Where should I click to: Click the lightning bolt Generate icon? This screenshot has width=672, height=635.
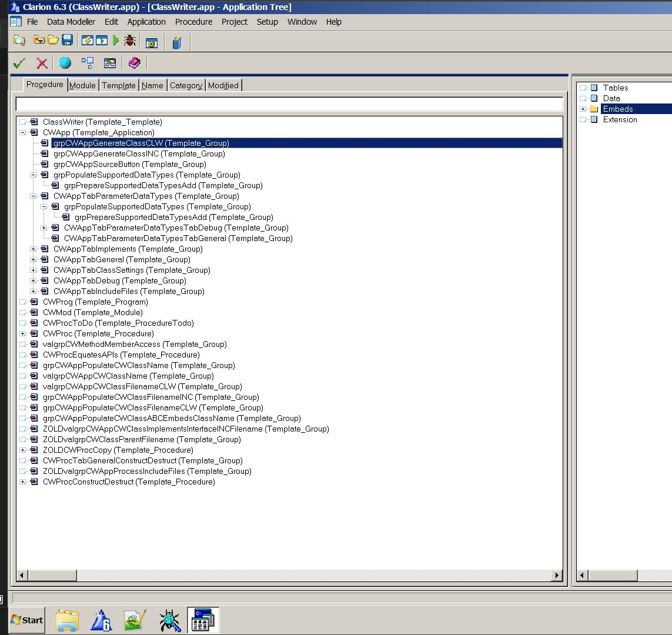click(x=87, y=41)
